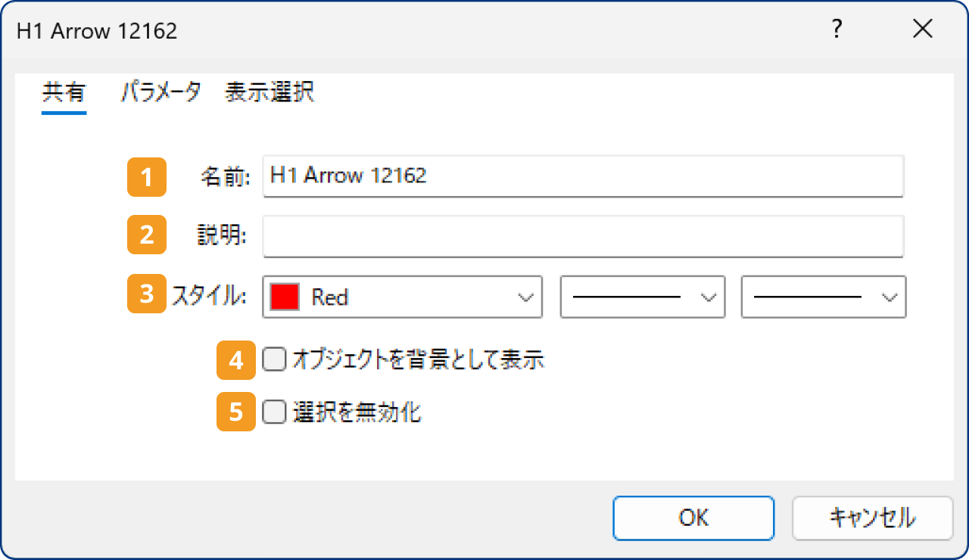Click the numbered badge labeled 1
The height and width of the screenshot is (560, 969).
click(146, 177)
